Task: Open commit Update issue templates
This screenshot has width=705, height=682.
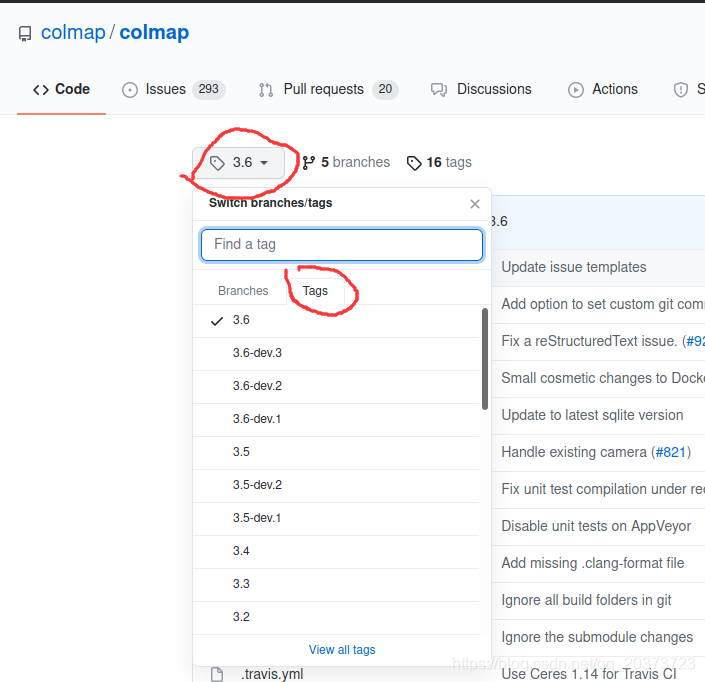Action: click(574, 267)
